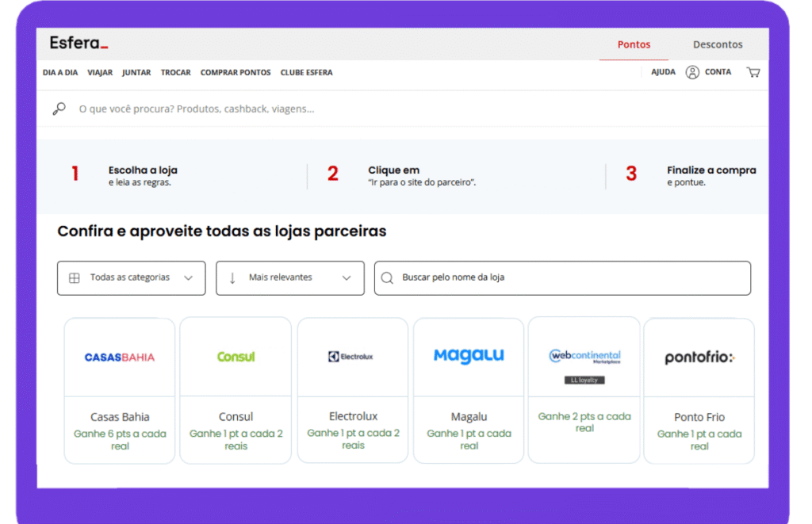The width and height of the screenshot is (812, 524).
Task: Open the VIAJAR menu item
Action: pos(100,72)
